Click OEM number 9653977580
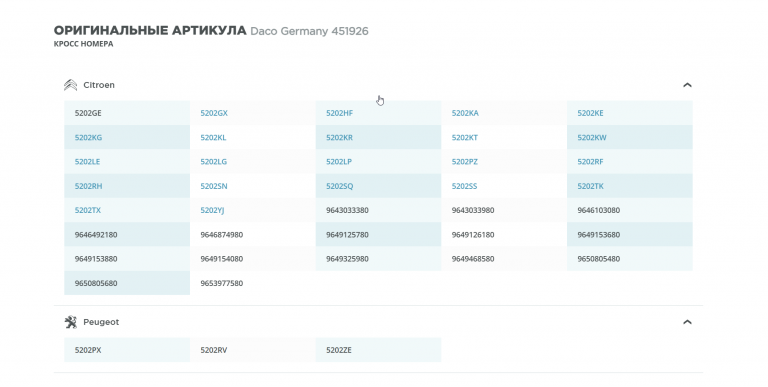This screenshot has width=768, height=387. [221, 283]
